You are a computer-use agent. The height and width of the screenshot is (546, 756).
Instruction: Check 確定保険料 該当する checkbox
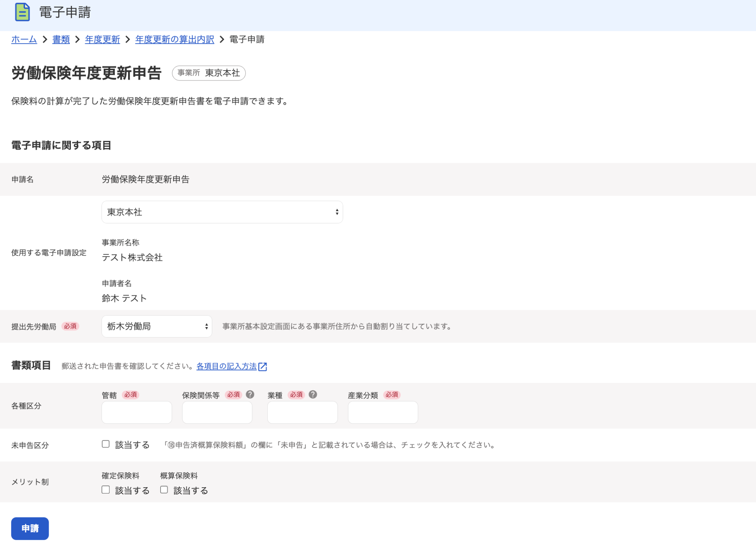(106, 490)
